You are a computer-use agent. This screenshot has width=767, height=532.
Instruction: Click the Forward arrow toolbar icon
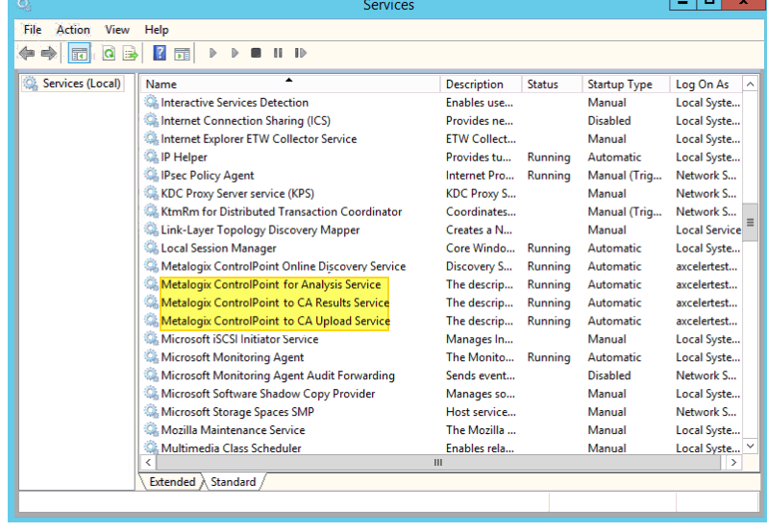(x=49, y=54)
